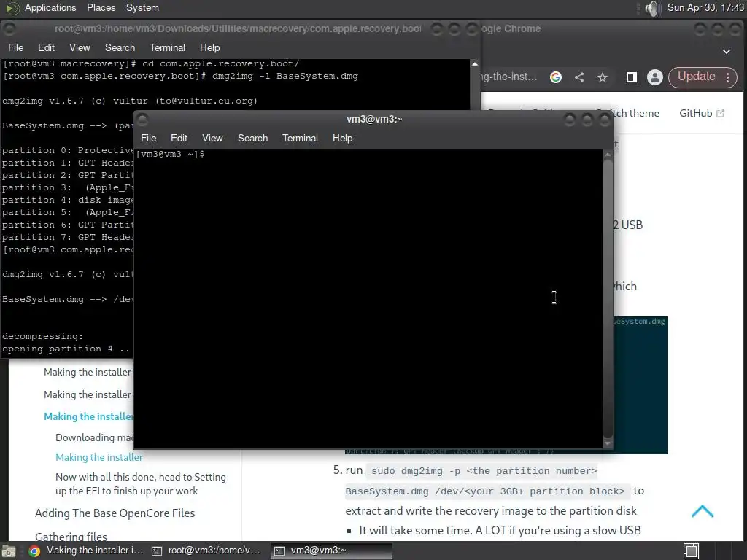Image resolution: width=747 pixels, height=560 pixels.
Task: Click the back-to-top arrow on the webpage
Action: [x=703, y=511]
